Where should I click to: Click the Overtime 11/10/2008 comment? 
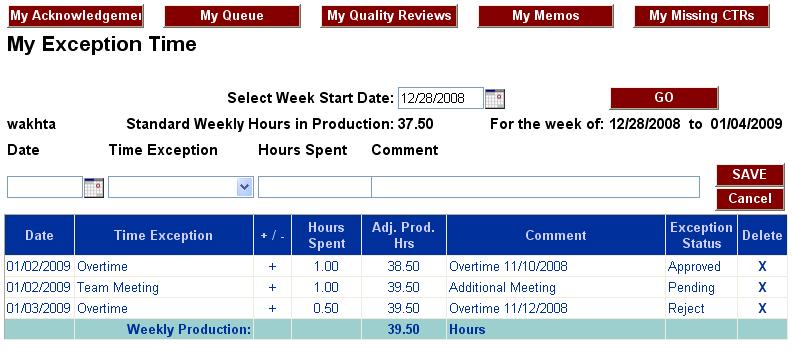click(508, 266)
